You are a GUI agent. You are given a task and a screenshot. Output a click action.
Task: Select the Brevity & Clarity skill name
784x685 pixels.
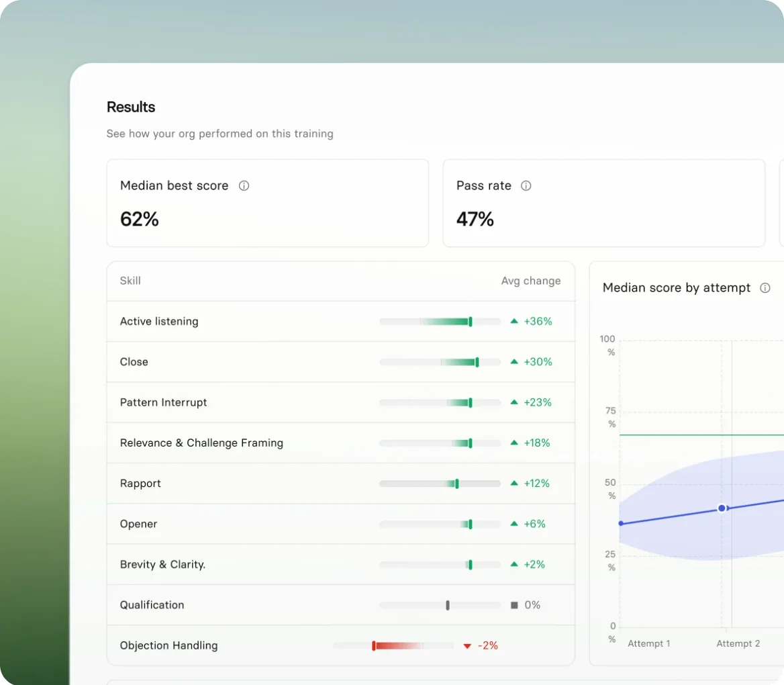coord(162,564)
